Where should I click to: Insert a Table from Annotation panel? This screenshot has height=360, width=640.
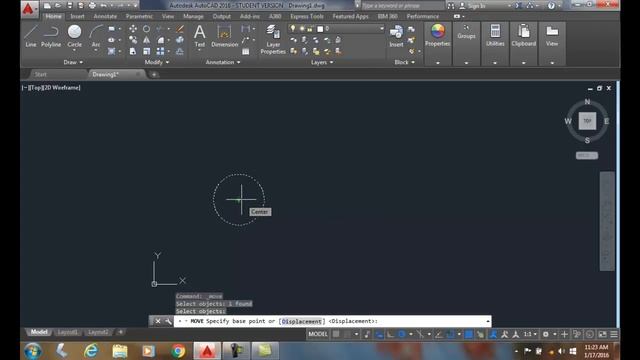[245, 51]
